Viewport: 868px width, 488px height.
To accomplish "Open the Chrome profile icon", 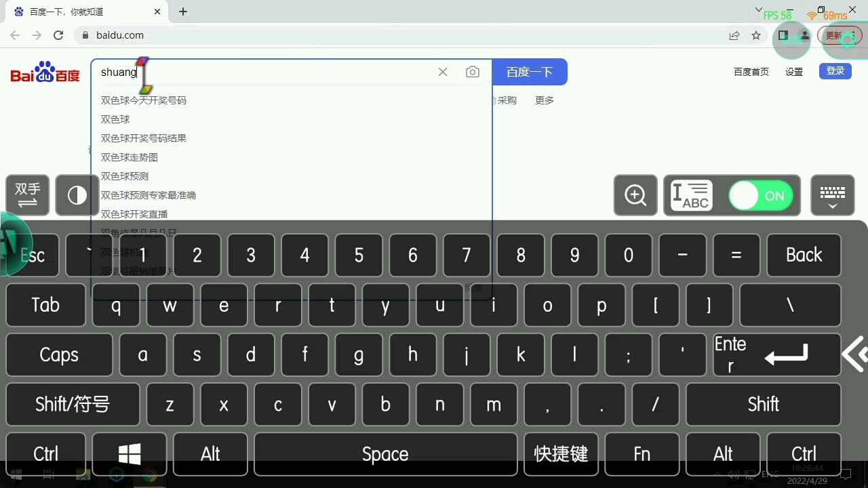I will (x=805, y=35).
